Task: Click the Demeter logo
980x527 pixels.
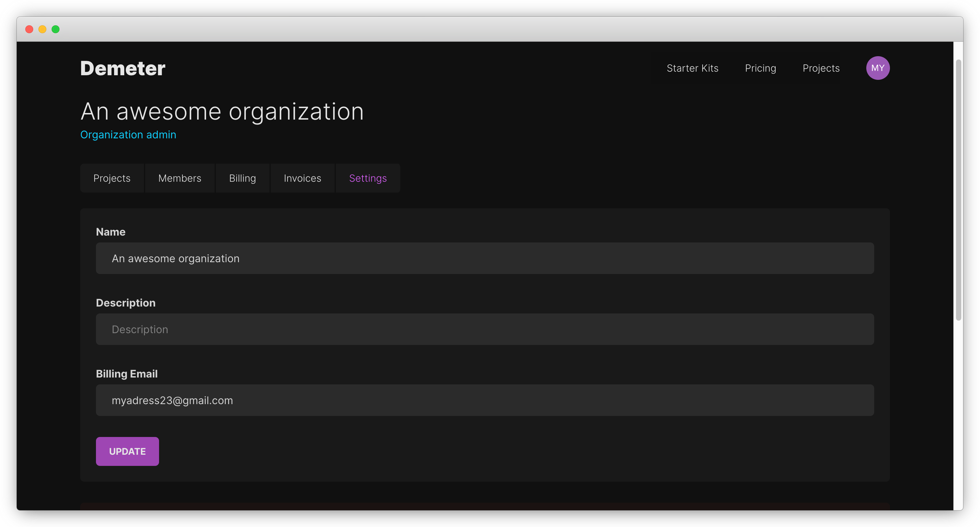Action: (x=123, y=68)
